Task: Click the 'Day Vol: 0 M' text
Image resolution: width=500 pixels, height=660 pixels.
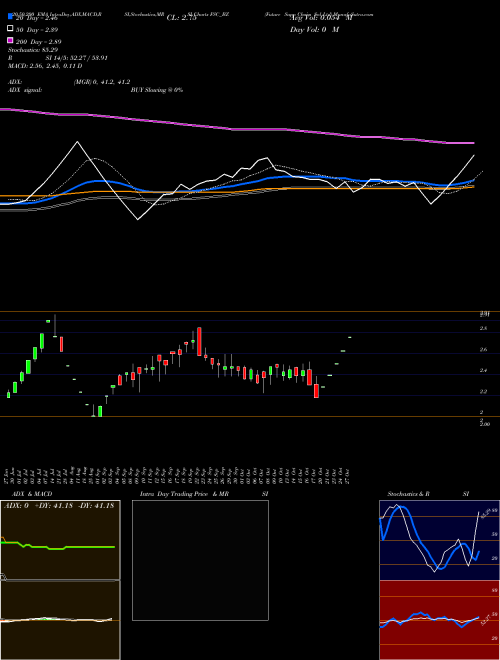Action: click(x=314, y=29)
